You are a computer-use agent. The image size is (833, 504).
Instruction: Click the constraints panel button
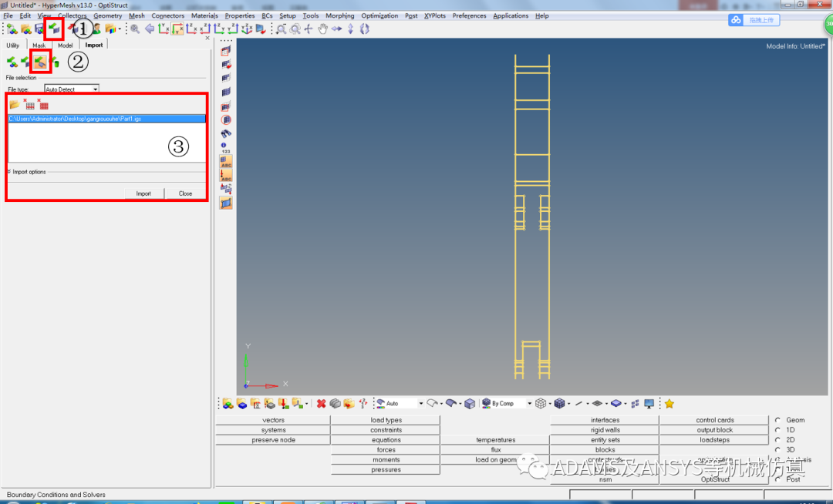(386, 430)
